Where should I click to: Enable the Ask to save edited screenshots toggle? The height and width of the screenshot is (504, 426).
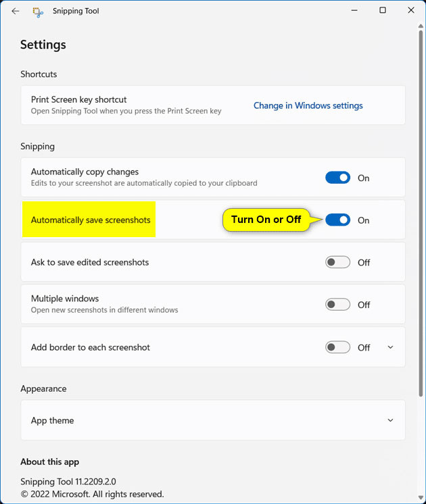click(x=337, y=262)
